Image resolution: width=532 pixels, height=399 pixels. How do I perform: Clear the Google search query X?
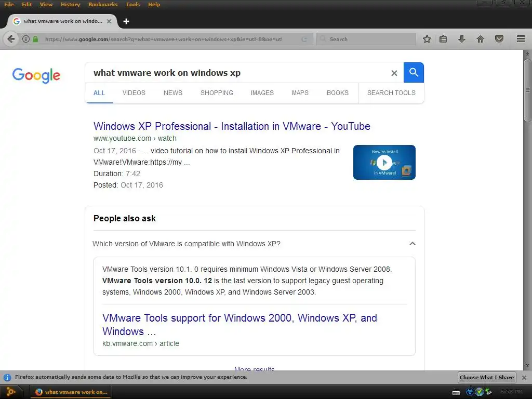(x=394, y=73)
